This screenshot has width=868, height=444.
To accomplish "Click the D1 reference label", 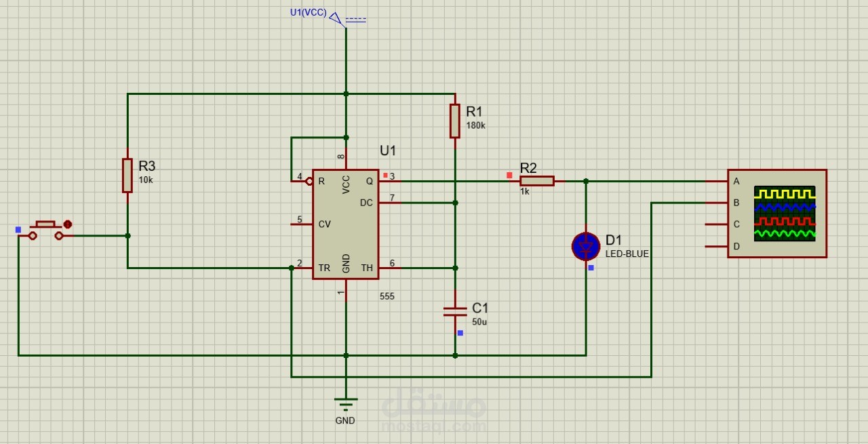I will tap(614, 240).
